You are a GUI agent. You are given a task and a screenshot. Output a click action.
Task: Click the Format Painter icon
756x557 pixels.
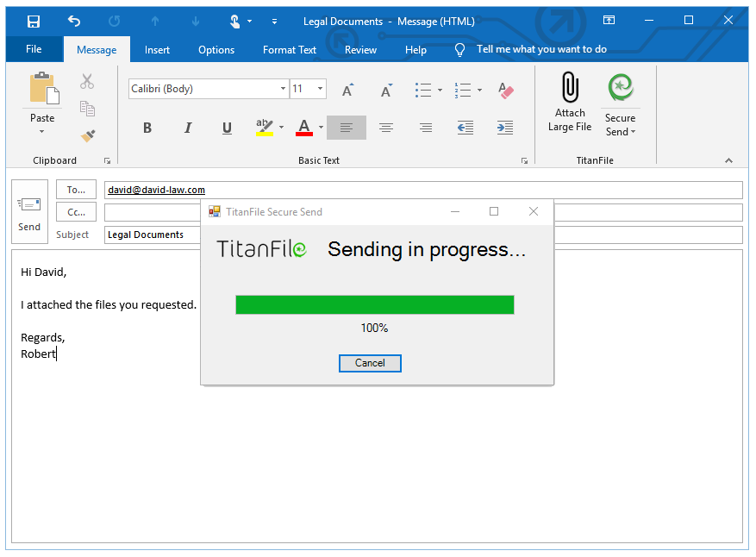pos(86,135)
